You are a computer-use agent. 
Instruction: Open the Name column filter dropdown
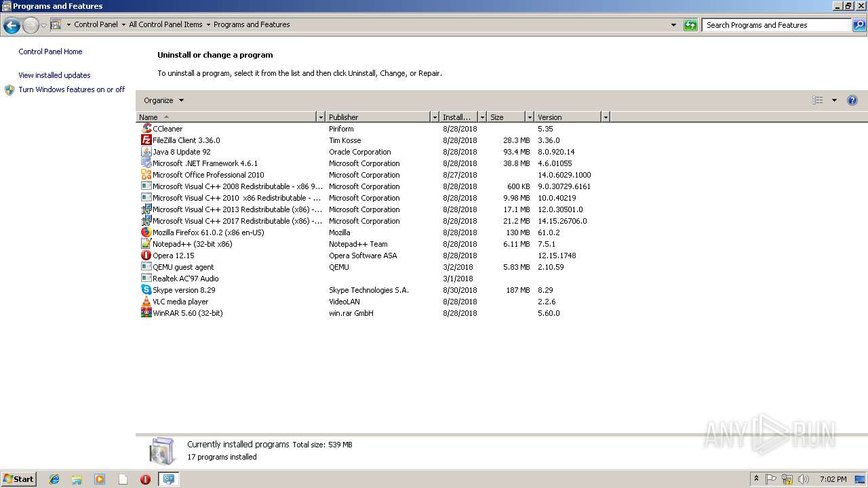point(321,117)
